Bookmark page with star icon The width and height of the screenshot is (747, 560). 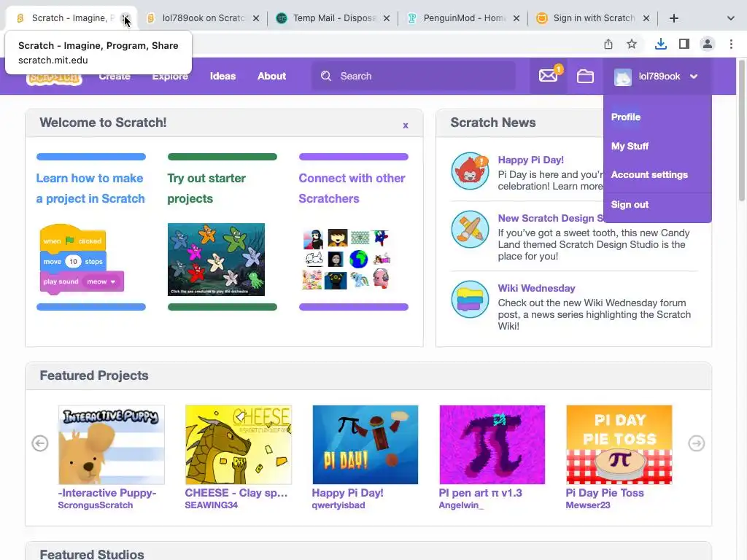[x=632, y=44]
